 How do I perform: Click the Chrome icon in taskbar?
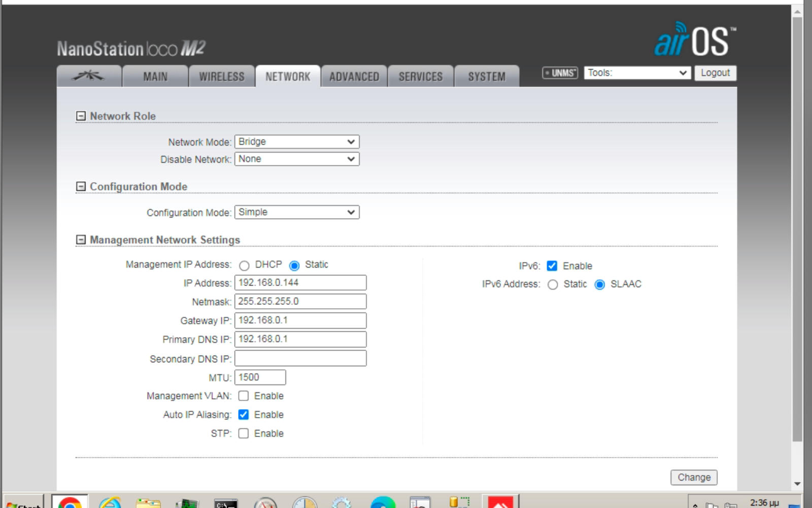click(x=70, y=502)
